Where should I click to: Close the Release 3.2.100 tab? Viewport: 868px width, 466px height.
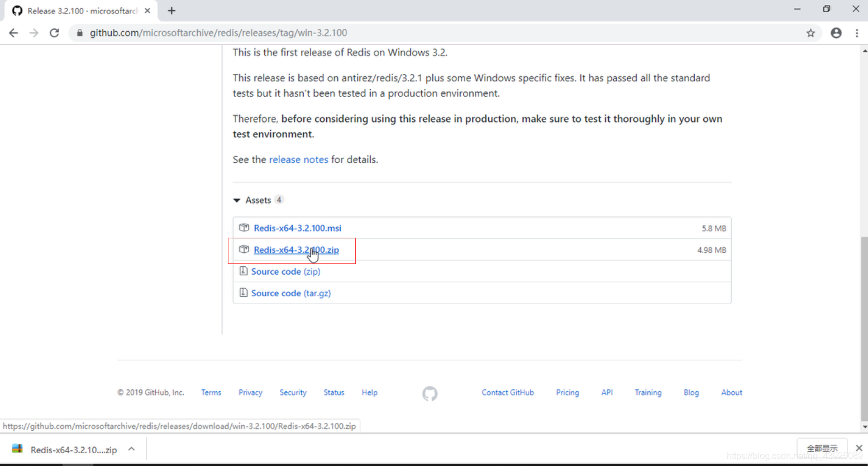pyautogui.click(x=147, y=11)
